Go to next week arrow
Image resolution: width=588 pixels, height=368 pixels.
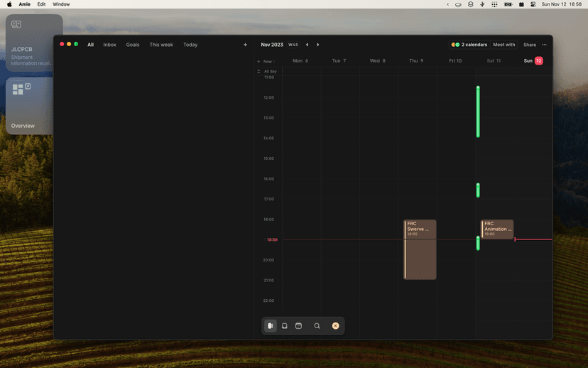pyautogui.click(x=318, y=45)
